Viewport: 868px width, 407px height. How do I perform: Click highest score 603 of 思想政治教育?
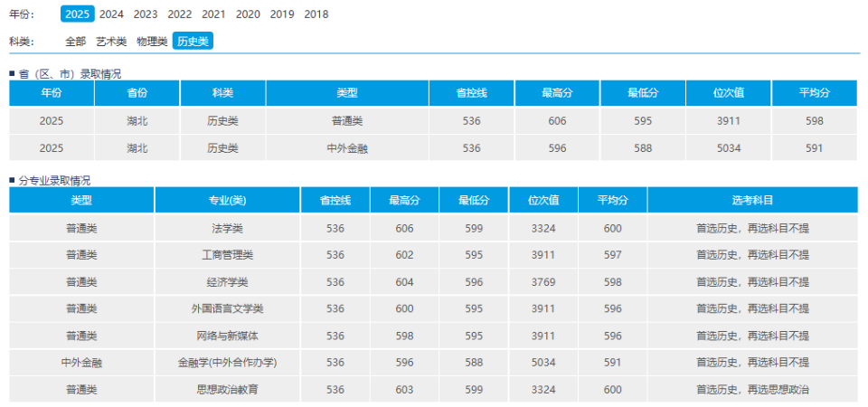point(405,390)
